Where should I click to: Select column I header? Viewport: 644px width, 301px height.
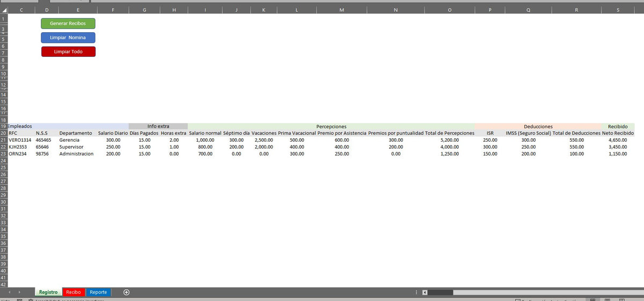click(x=205, y=10)
